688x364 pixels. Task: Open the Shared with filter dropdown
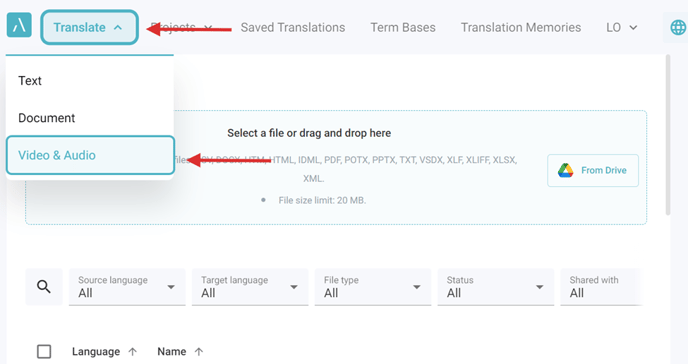click(x=602, y=287)
